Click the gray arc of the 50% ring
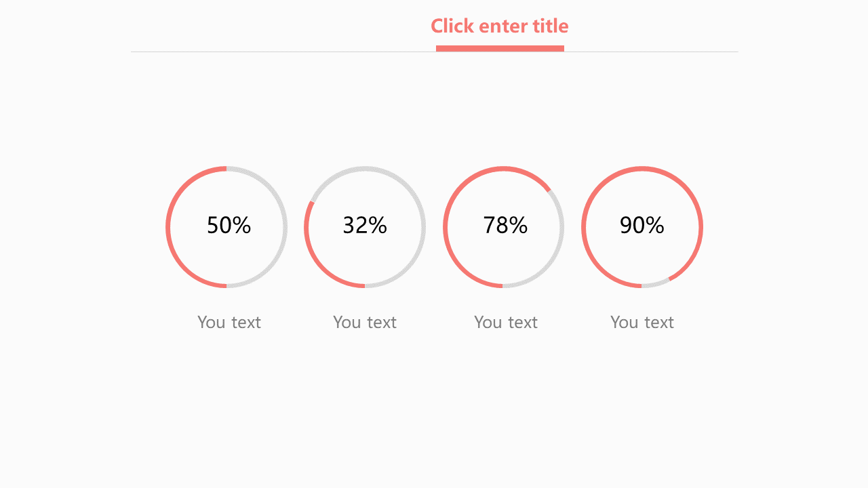868x488 pixels. (285, 227)
